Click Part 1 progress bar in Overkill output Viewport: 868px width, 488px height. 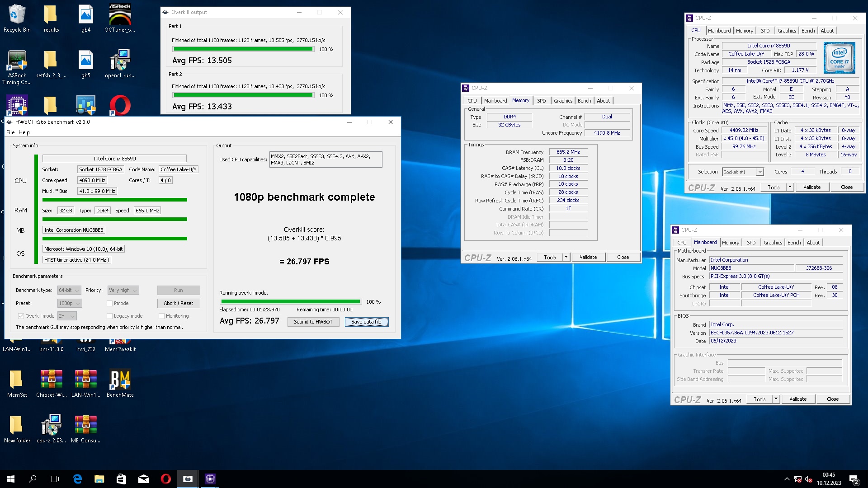243,49
